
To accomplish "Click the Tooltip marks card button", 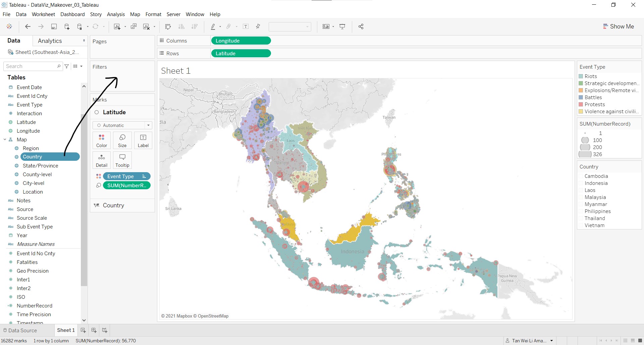I will [122, 160].
